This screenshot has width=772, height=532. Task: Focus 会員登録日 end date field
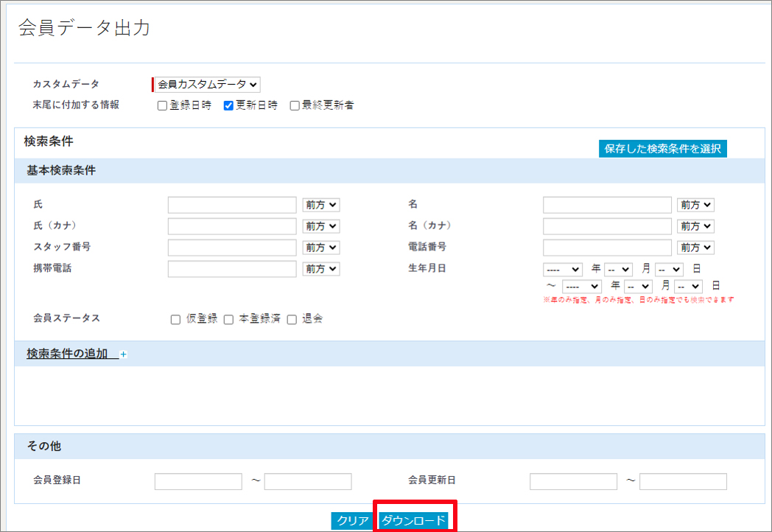pyautogui.click(x=308, y=481)
